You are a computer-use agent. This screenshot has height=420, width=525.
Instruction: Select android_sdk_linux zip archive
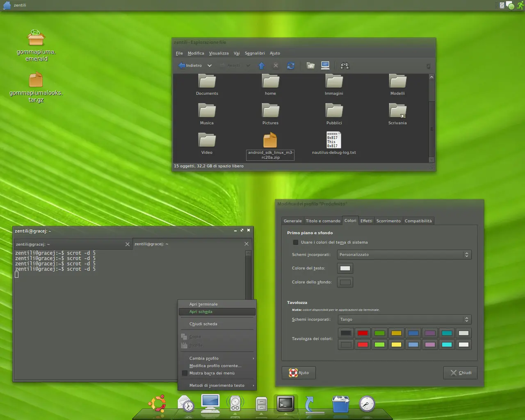pos(270,146)
